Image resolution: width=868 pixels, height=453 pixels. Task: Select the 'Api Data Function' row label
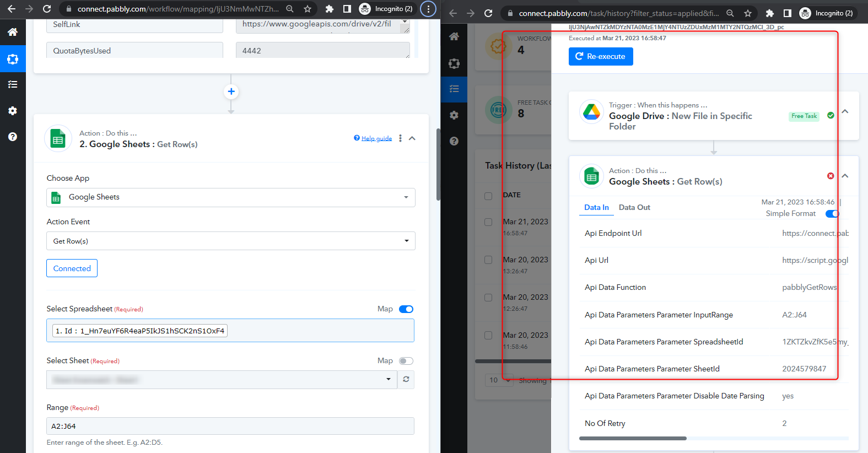615,287
